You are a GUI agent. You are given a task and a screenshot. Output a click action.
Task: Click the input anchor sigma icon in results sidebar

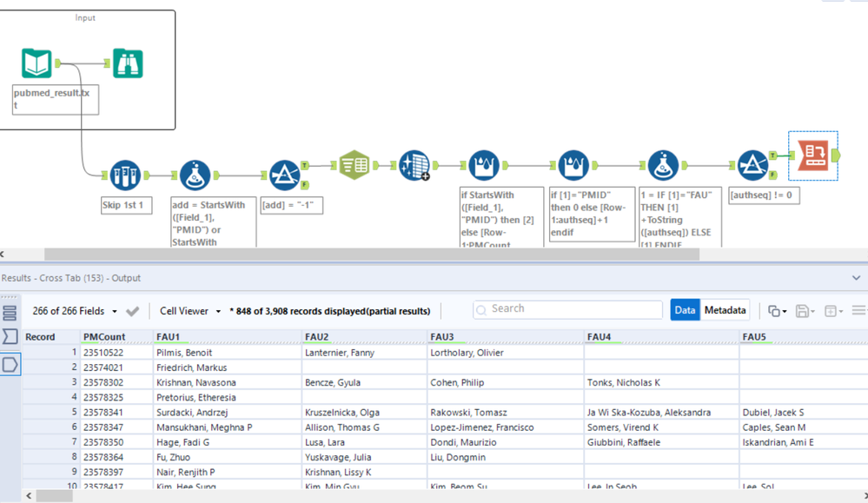pos(10,336)
